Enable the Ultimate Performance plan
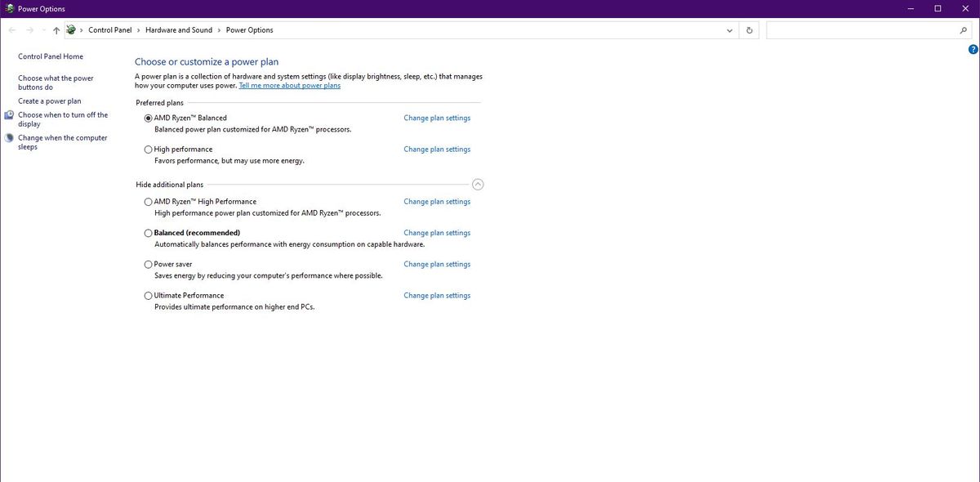 [x=148, y=295]
